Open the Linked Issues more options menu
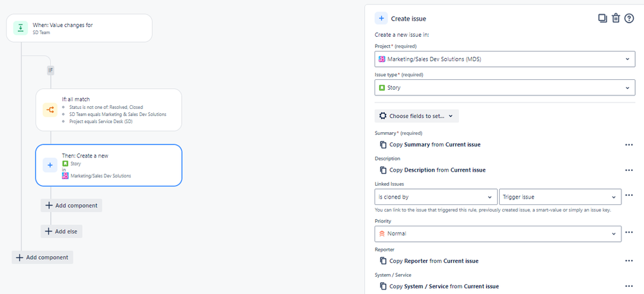Screen dimensions: 644x294 tap(629, 195)
